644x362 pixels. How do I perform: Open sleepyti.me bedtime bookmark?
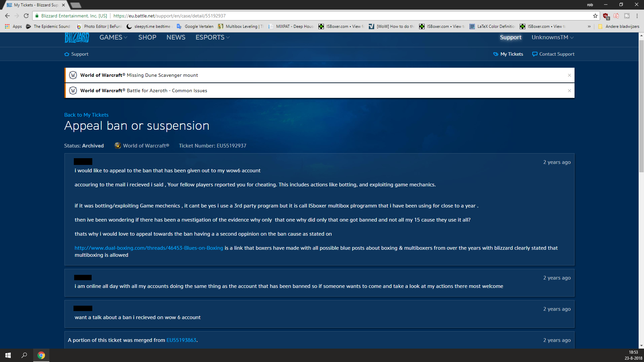(x=149, y=26)
